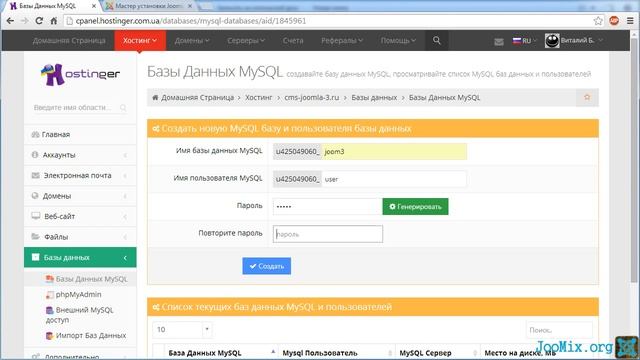This screenshot has width=640, height=360.
Task: Focus the MySQL username field
Action: tap(394, 179)
